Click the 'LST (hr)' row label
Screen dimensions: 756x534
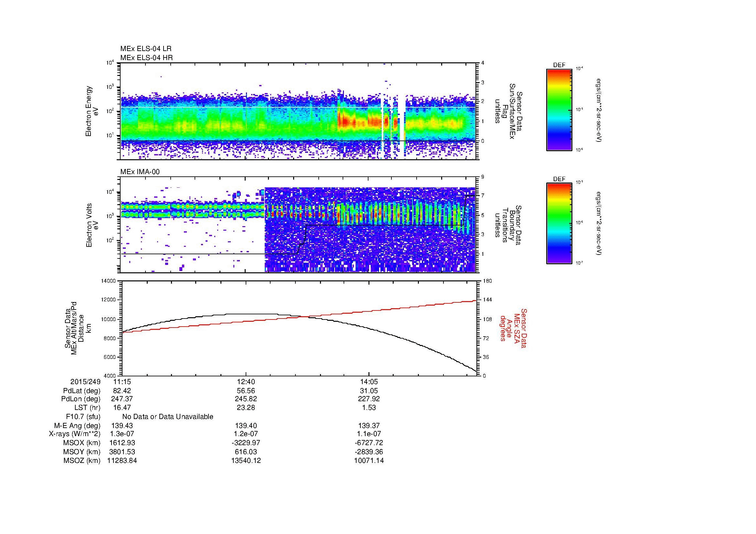(87, 408)
